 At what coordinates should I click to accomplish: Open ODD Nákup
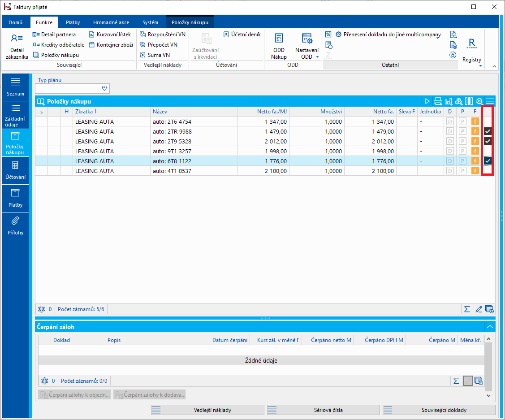(x=279, y=46)
